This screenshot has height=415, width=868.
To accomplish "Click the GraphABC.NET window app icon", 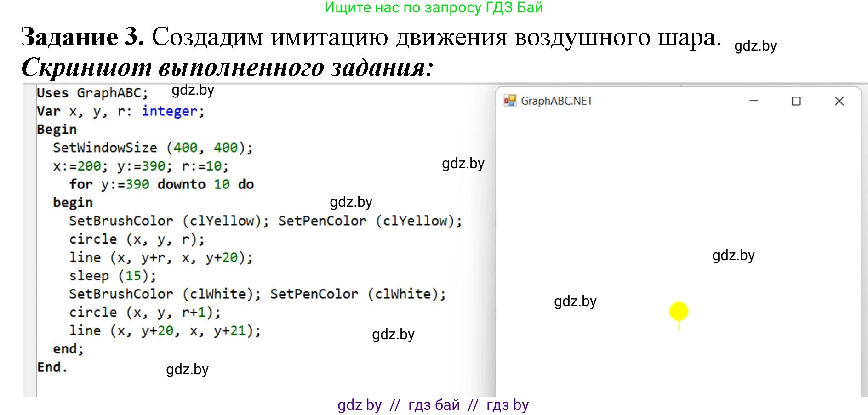I will [x=509, y=101].
